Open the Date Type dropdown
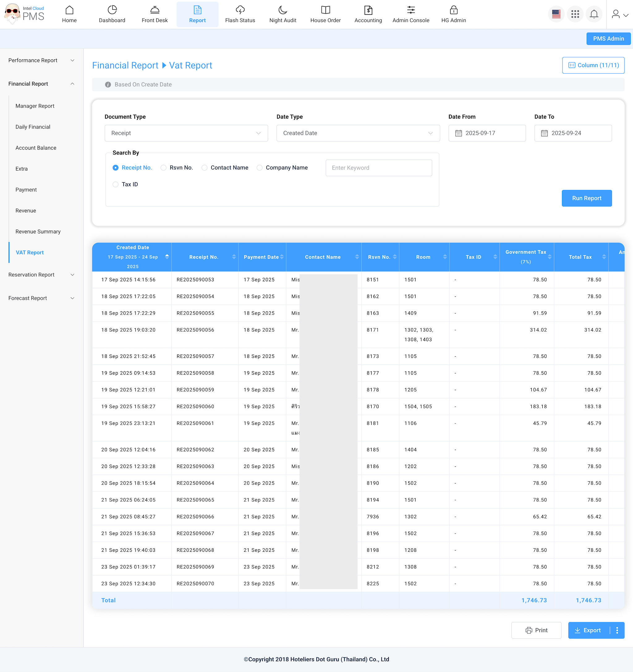633x672 pixels. [358, 133]
